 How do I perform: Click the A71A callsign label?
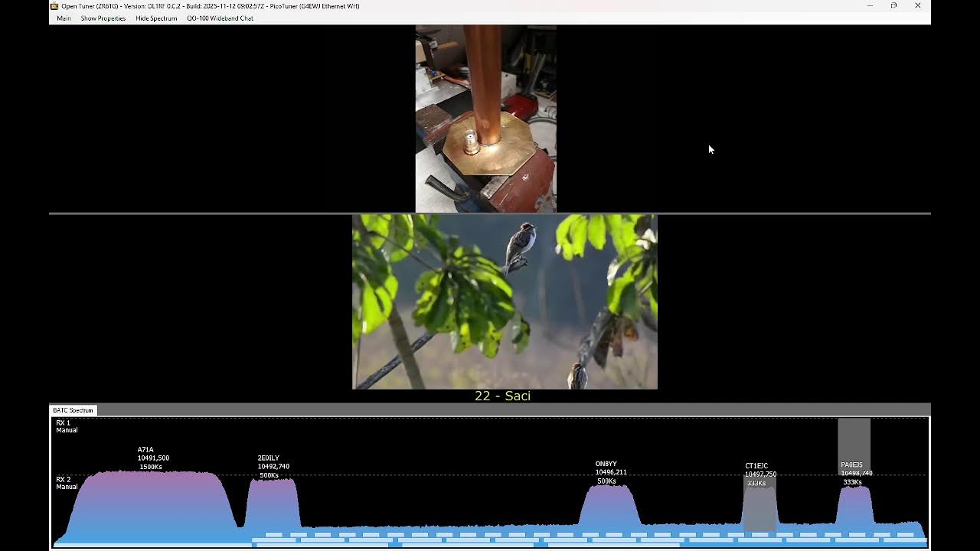145,450
